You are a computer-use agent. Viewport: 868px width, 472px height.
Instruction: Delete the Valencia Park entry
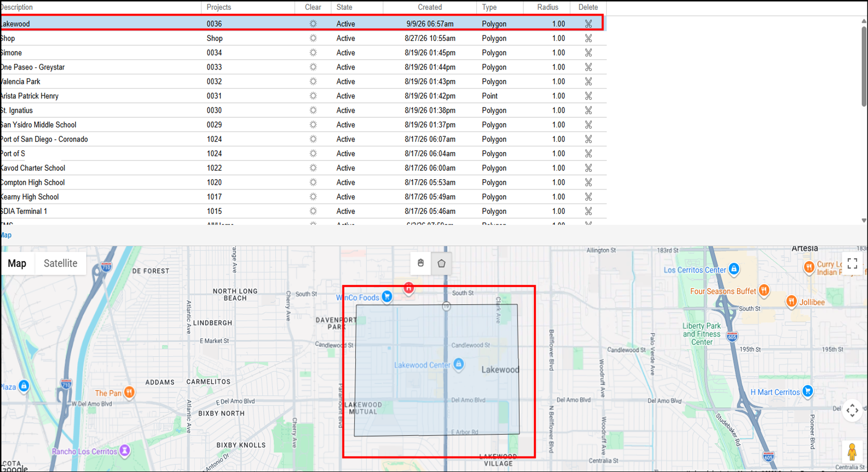click(588, 82)
